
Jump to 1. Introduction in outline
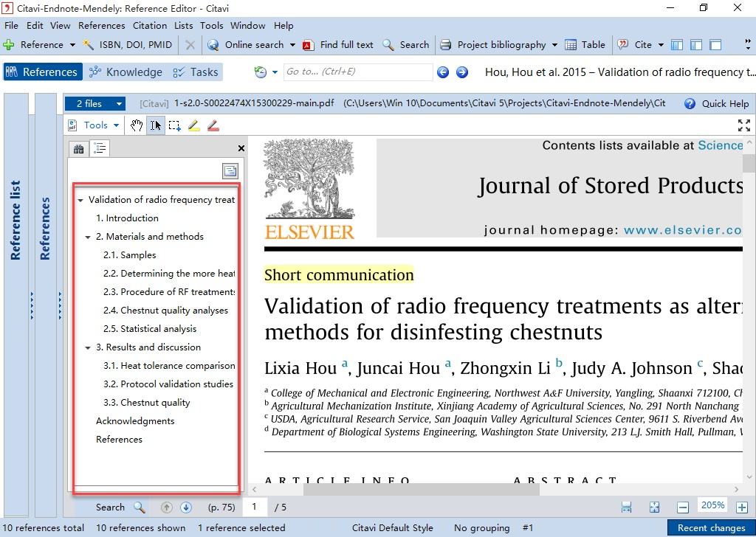[x=127, y=218]
